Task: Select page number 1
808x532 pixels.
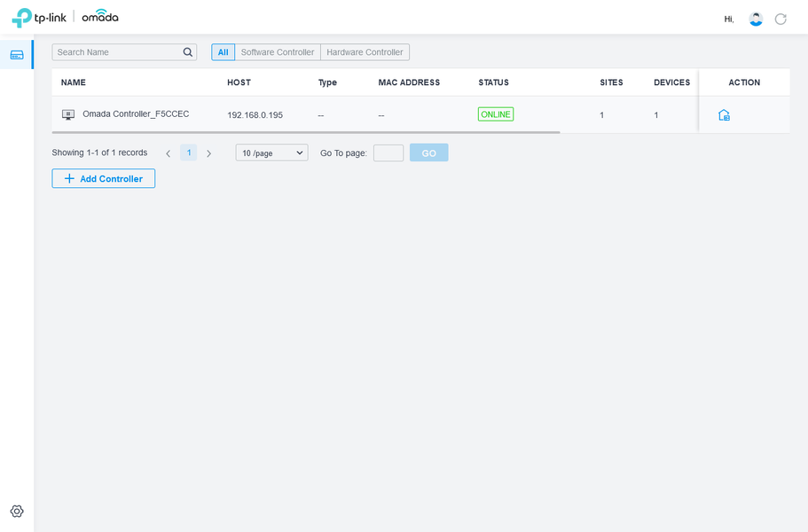Action: pyautogui.click(x=189, y=153)
